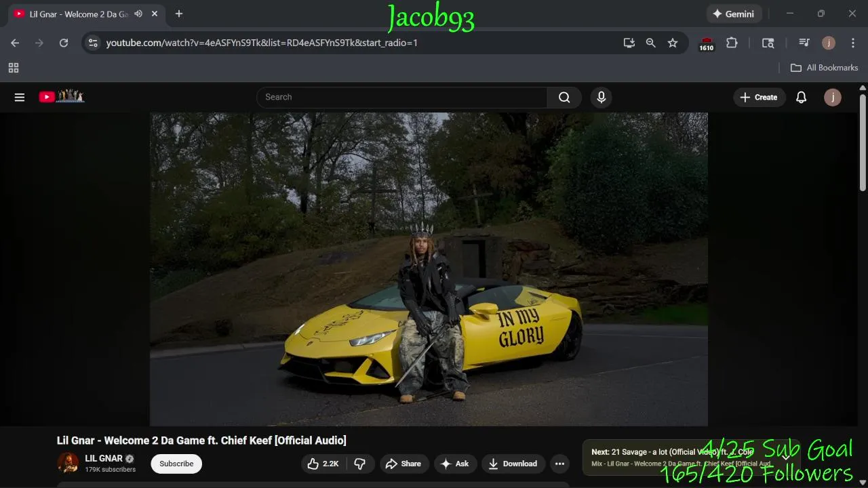Image resolution: width=868 pixels, height=488 pixels.
Task: Expand the Next up queue chevron
Action: coord(787,457)
